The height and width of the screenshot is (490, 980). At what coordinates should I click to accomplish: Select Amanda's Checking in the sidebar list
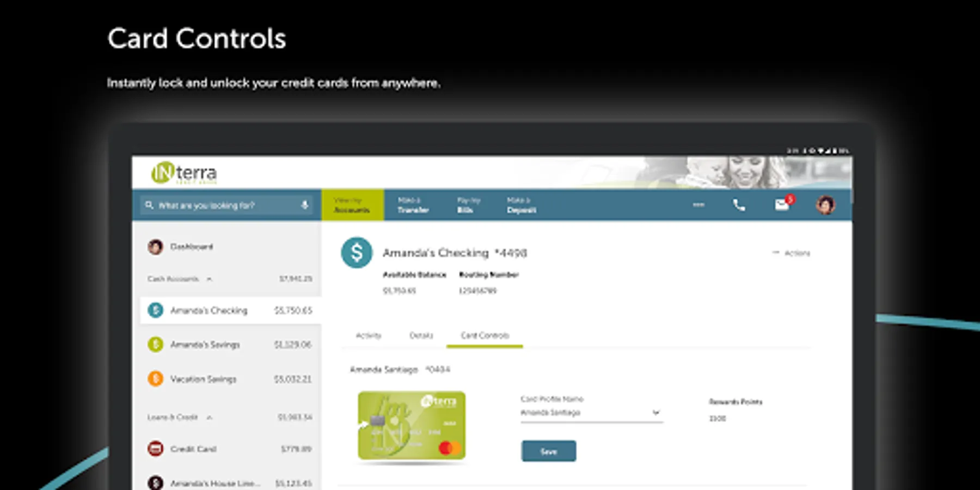click(230, 310)
